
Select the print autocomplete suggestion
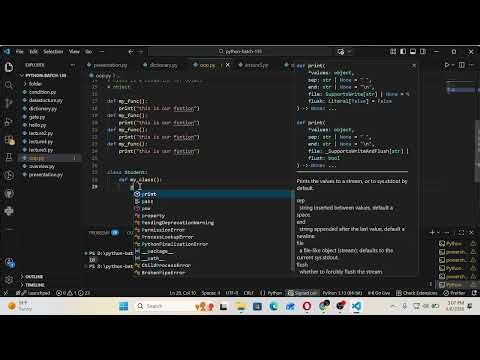point(212,194)
